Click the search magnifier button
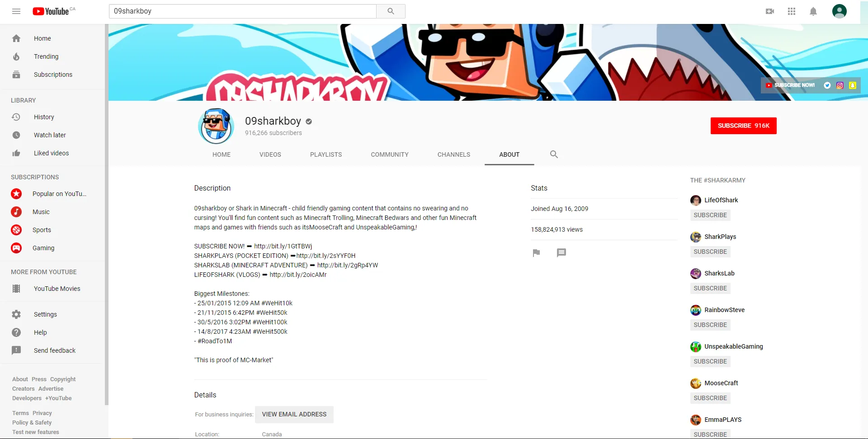Screen dimensions: 868x439 click(x=391, y=11)
